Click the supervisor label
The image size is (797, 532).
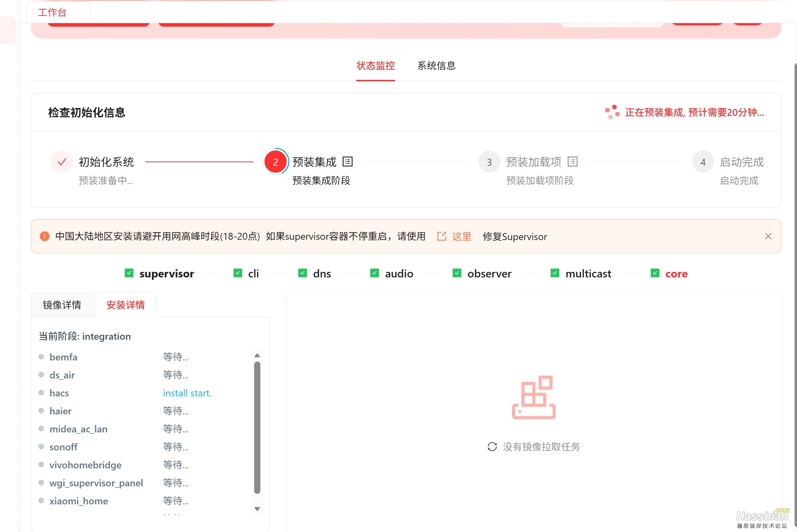(x=167, y=274)
